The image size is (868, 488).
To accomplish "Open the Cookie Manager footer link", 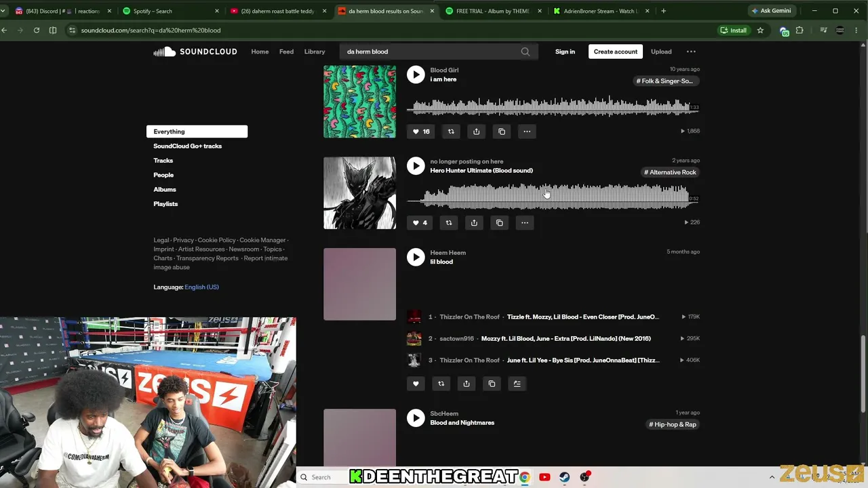I will coord(262,240).
